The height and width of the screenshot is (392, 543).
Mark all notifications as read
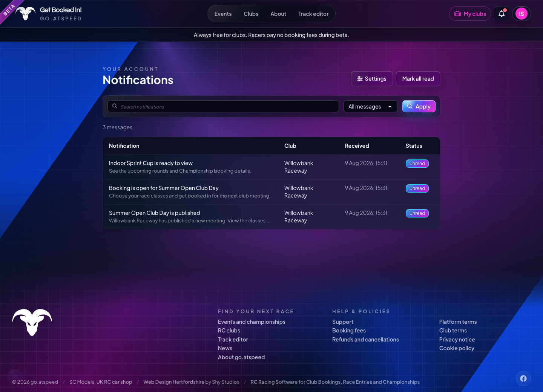point(418,79)
